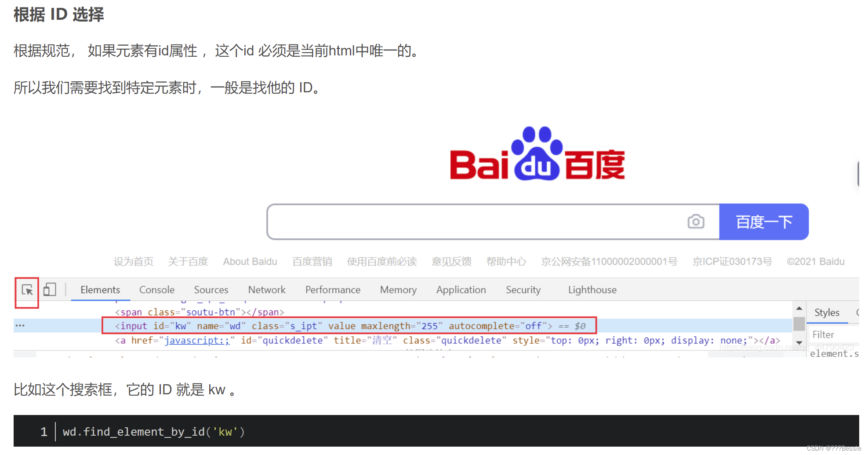
Task: Click the Filter field in Styles pane
Action: coord(833,335)
